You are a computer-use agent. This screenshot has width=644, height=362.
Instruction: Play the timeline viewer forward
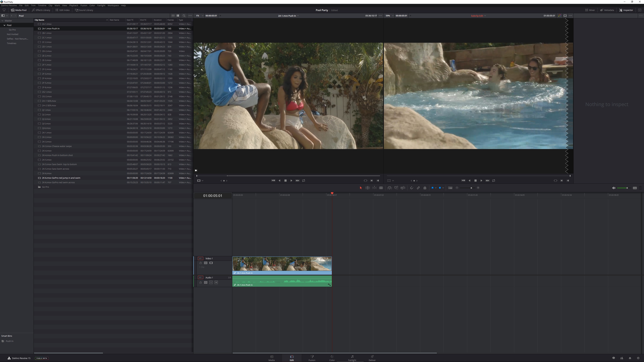tap(481, 181)
